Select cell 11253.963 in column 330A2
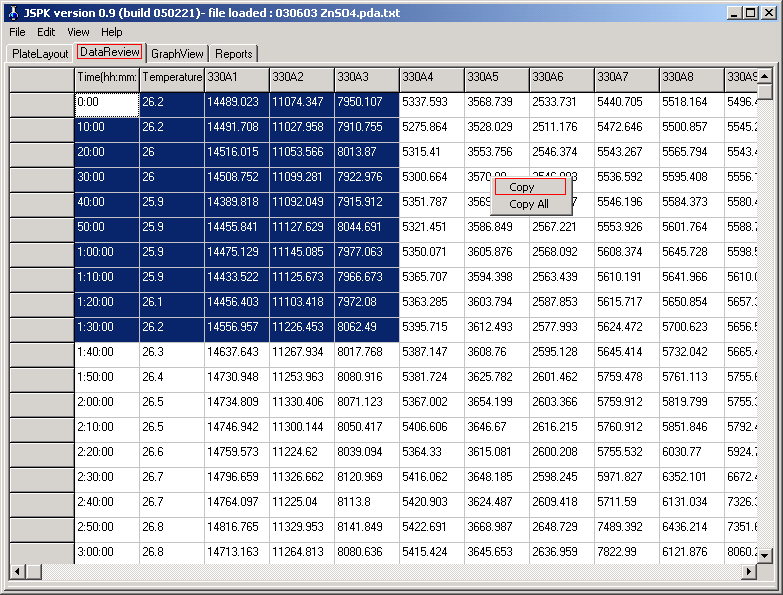This screenshot has width=783, height=595. tap(302, 380)
